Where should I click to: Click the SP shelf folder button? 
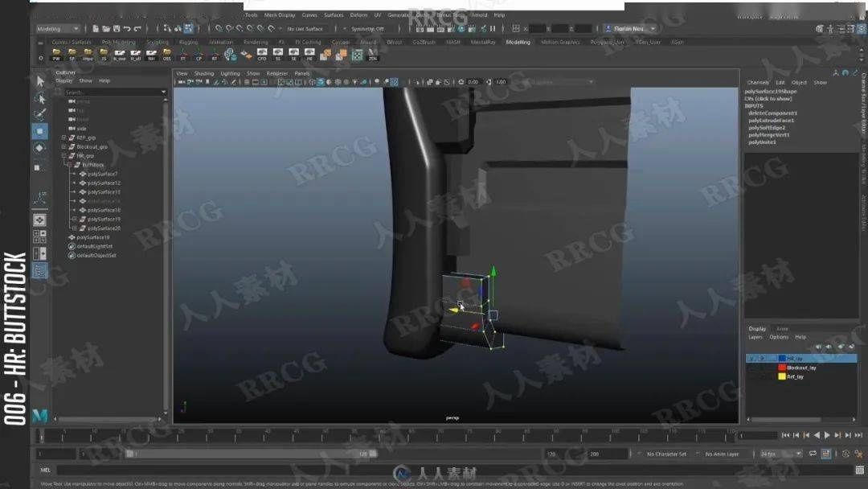(x=72, y=54)
